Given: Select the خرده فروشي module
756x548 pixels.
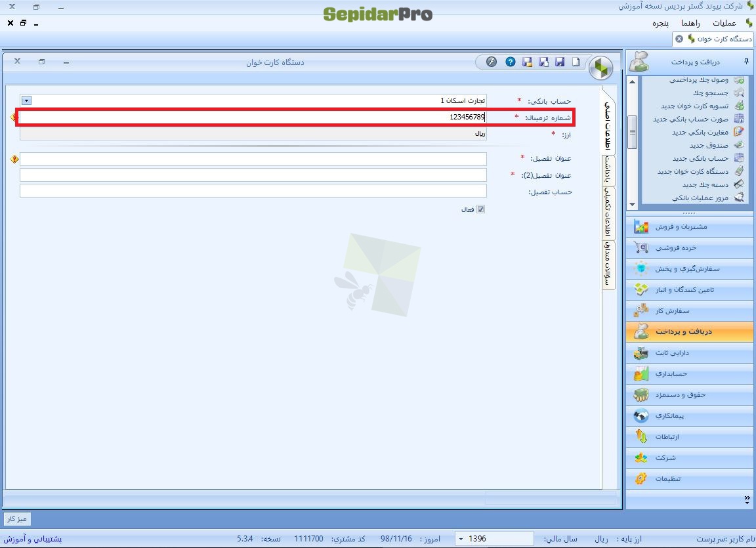Looking at the screenshot, I should pos(690,247).
